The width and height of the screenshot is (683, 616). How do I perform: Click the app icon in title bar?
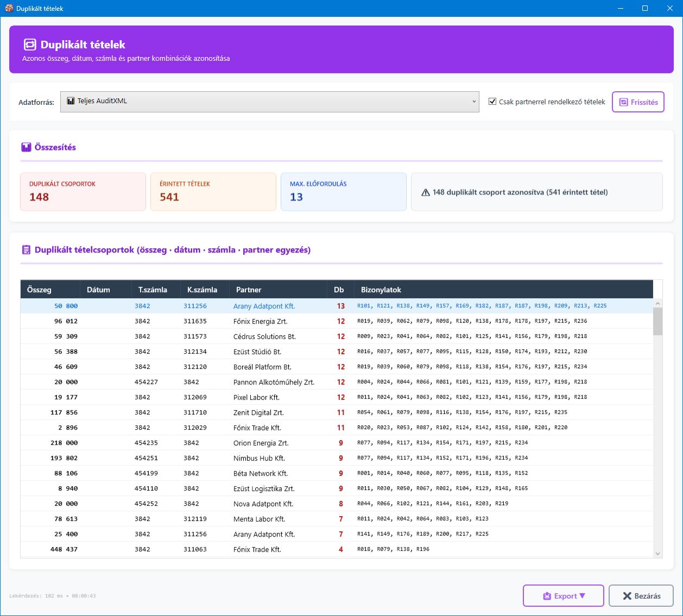tap(9, 8)
